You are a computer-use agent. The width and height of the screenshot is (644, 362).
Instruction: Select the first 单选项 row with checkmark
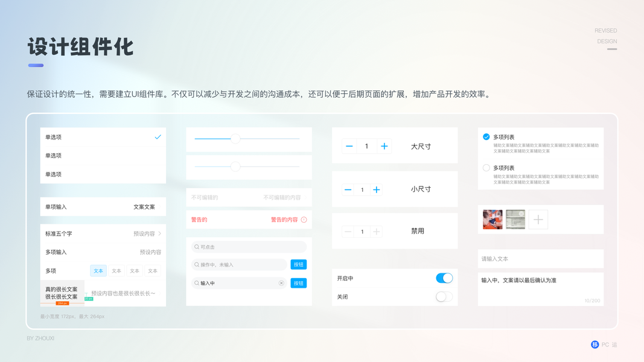point(103,137)
